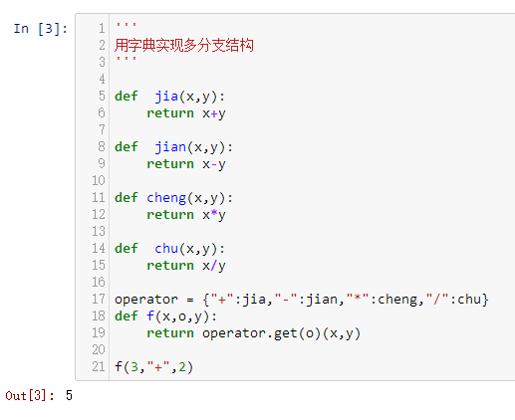Screen dimensions: 515x420
Task: Click the In [3] cell prompt
Action: 40,29
